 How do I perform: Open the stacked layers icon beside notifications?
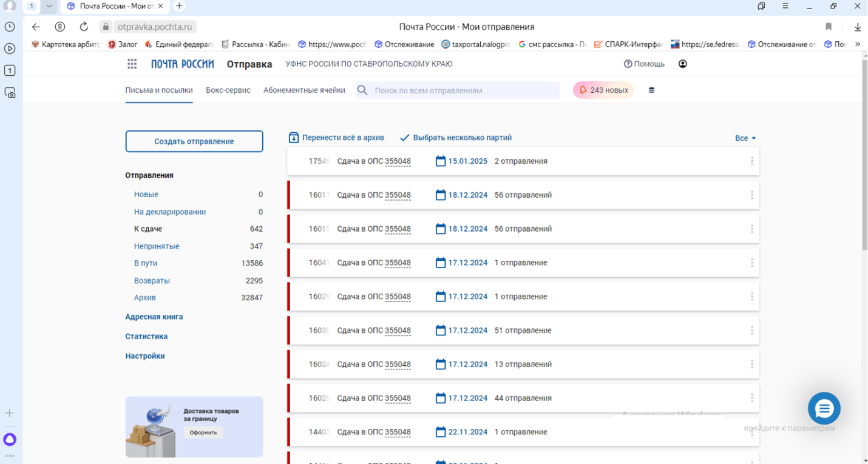tap(651, 90)
